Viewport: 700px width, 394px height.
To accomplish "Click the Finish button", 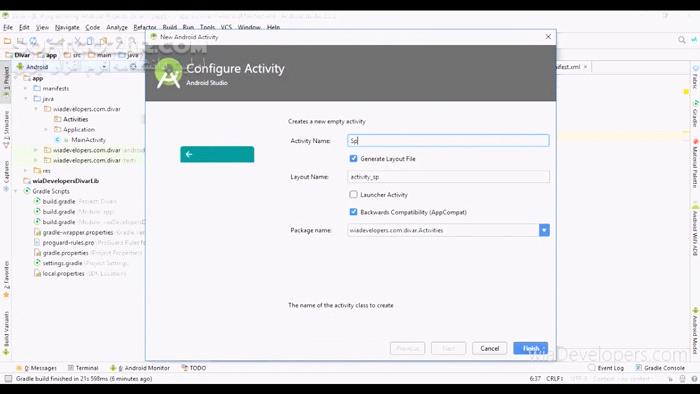I will click(x=530, y=348).
